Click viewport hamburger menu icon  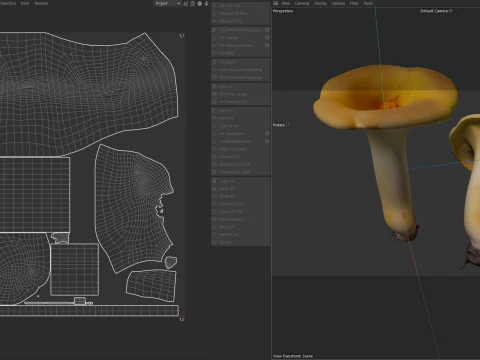pos(276,3)
